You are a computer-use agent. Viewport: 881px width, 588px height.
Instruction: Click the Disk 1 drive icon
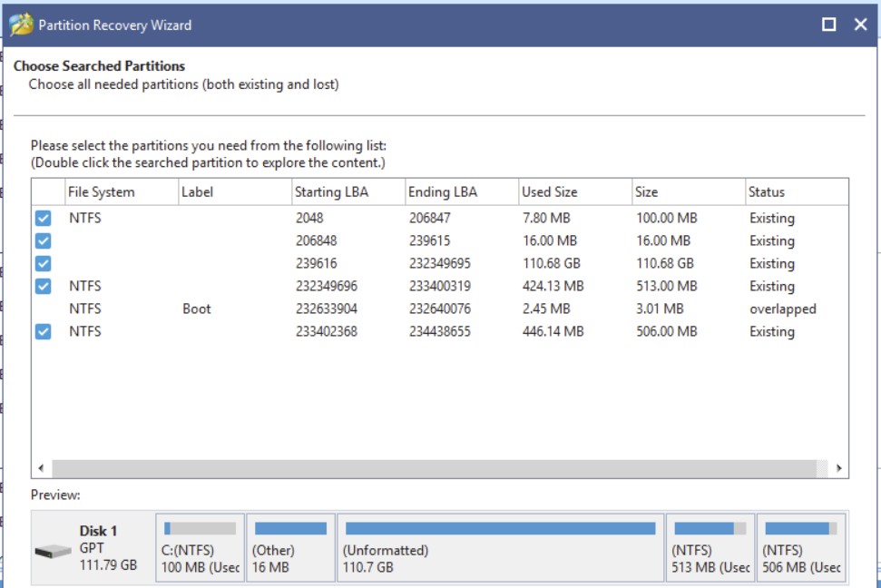point(54,550)
